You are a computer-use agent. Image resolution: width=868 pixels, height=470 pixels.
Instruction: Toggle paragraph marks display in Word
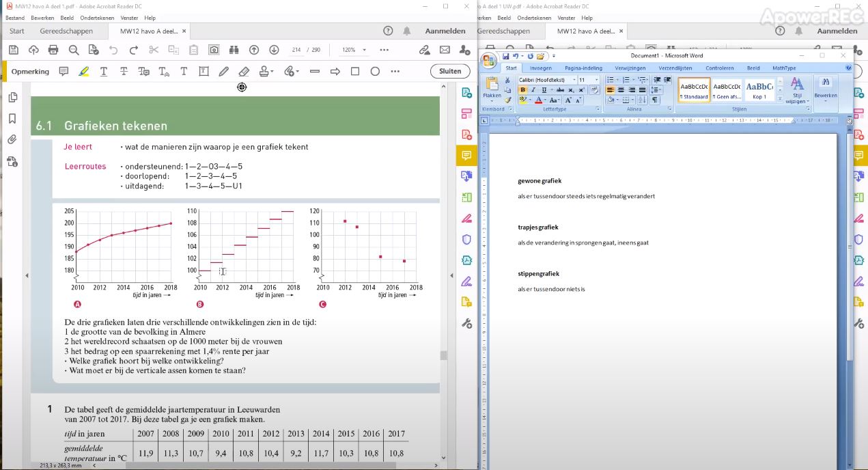point(654,100)
